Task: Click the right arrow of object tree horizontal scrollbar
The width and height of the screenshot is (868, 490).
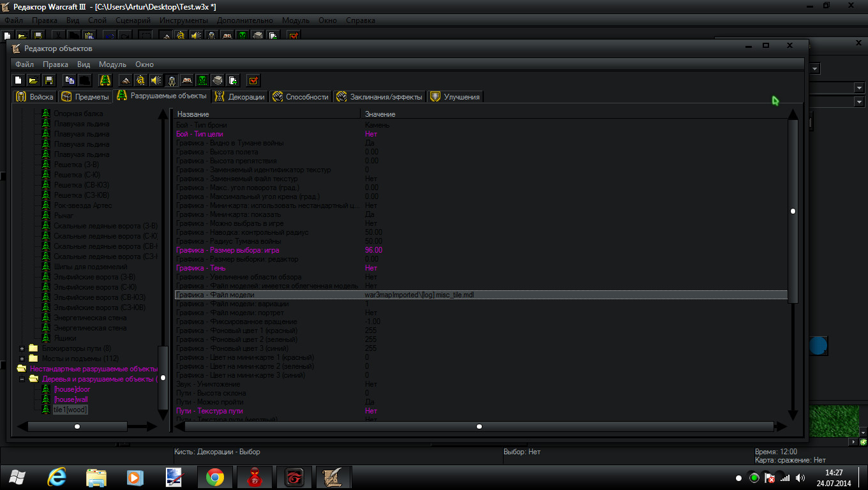Action: pos(152,426)
